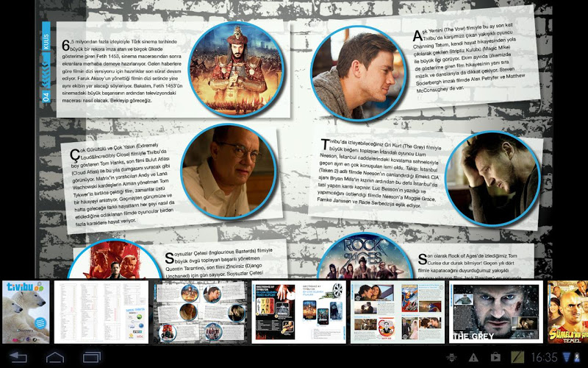Screen dimensions: 588x368
Task: Open the most-watched films page thumbnail
Action: tap(298, 312)
